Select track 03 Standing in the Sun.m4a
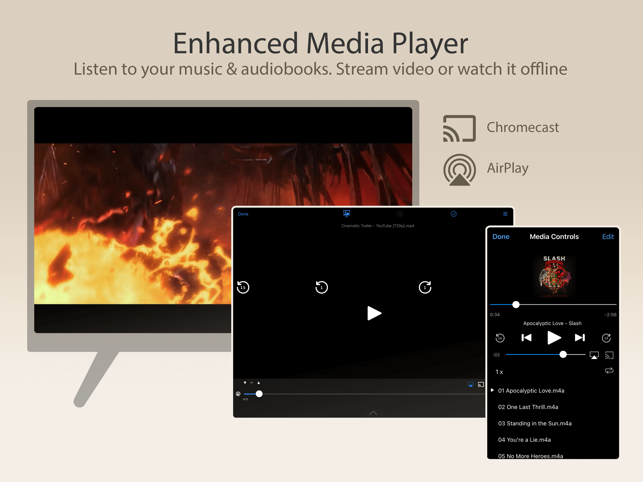This screenshot has width=643, height=482. pyautogui.click(x=534, y=423)
